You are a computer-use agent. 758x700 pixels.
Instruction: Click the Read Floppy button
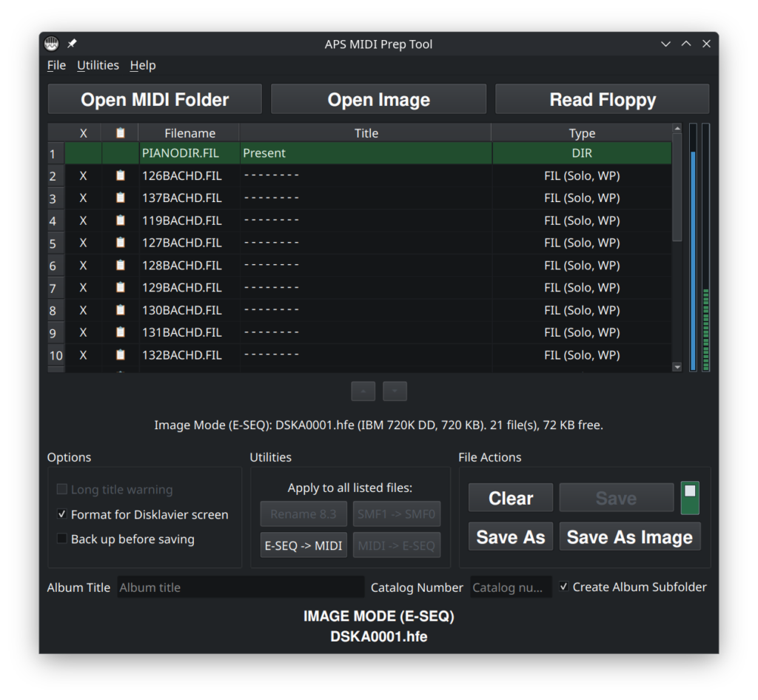[x=602, y=100]
